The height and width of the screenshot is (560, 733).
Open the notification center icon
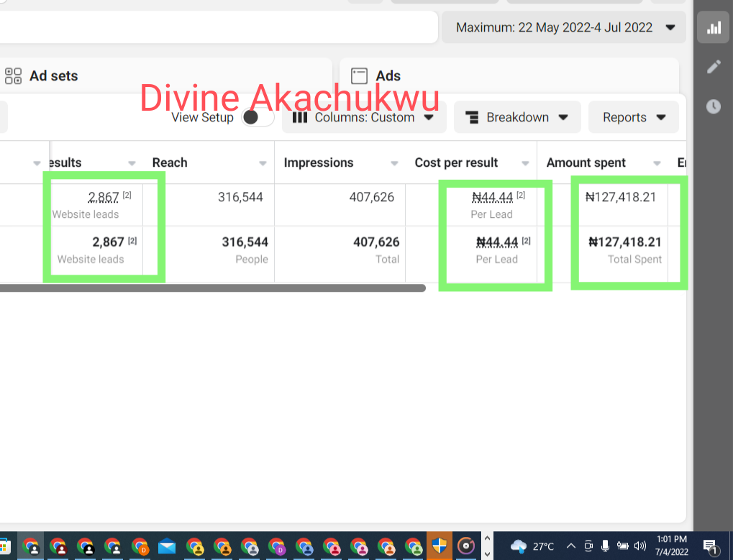(x=710, y=546)
